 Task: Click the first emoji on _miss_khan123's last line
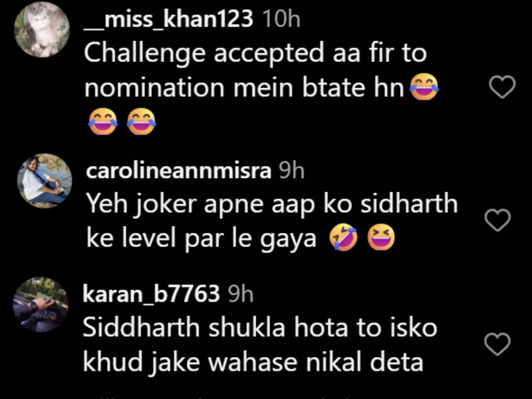(103, 122)
